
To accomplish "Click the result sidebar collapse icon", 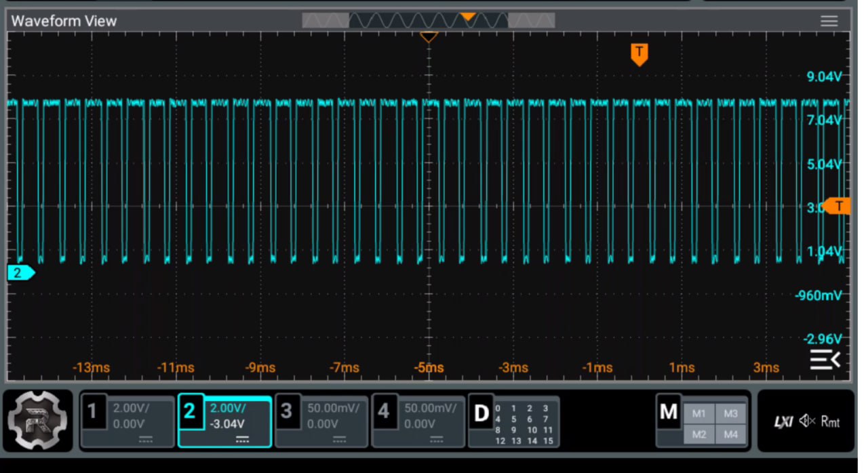I will click(825, 361).
